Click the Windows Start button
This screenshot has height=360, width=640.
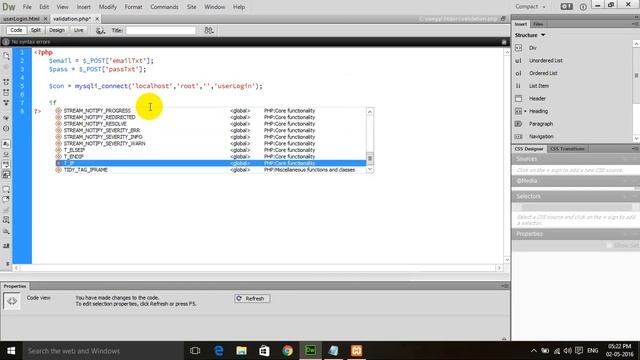tap(11, 351)
